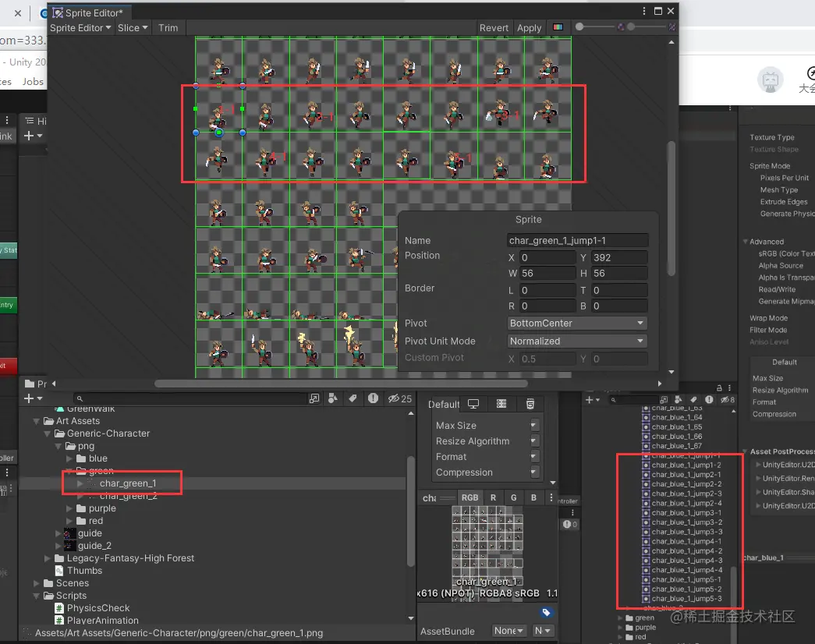Edit the sprite Name field

[577, 240]
